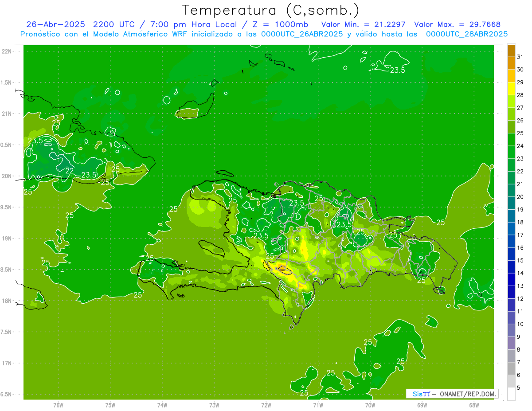The image size is (532, 411).
Task: Click 'Valor Min. = 21.2297' text
Action: coord(363,24)
